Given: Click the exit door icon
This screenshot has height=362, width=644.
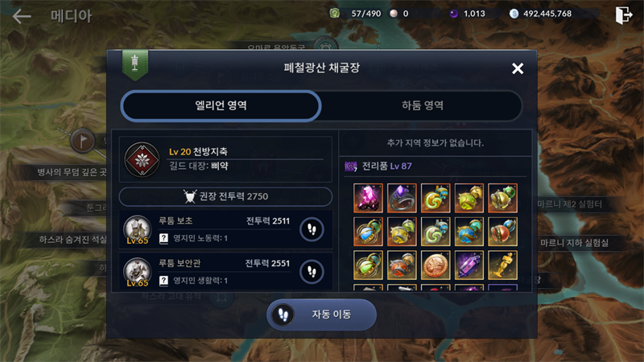Looking at the screenshot, I should click(623, 15).
